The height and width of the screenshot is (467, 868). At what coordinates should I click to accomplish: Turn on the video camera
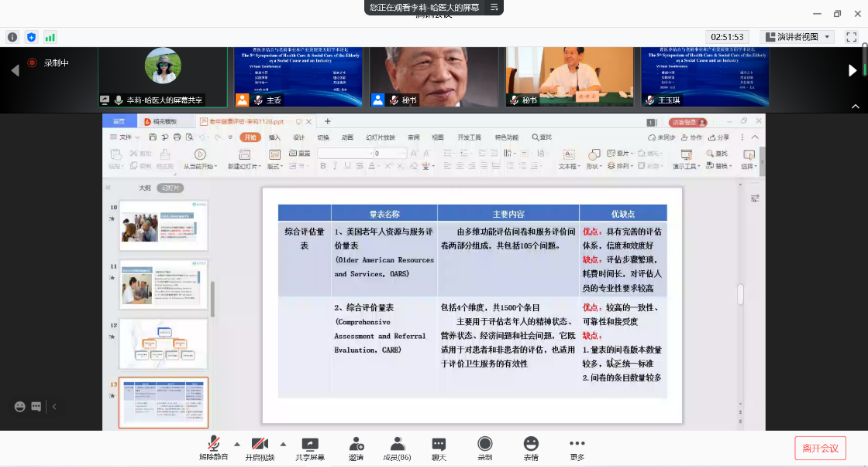pos(260,444)
